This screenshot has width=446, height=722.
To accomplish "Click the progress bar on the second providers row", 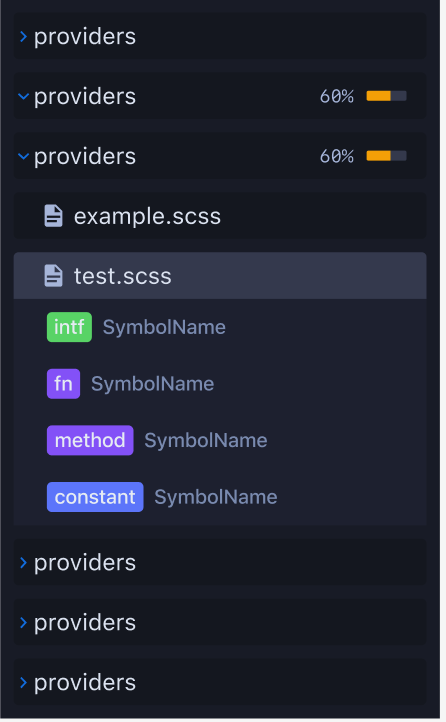I will coord(387,96).
